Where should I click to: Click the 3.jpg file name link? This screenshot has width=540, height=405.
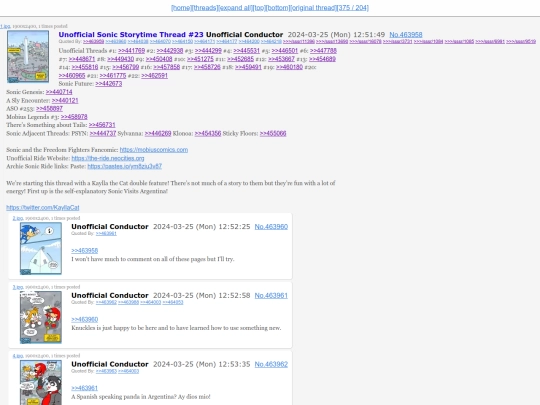[18, 287]
